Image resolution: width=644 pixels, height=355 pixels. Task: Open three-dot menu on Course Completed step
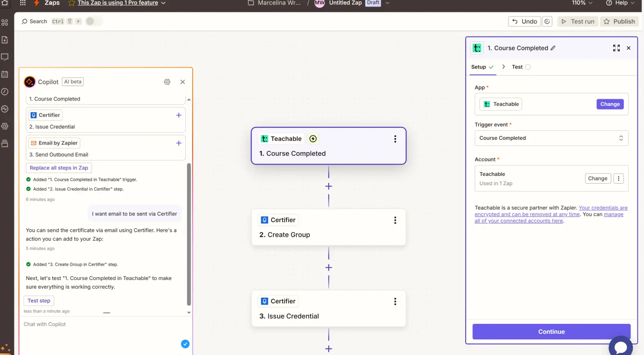pyautogui.click(x=395, y=139)
